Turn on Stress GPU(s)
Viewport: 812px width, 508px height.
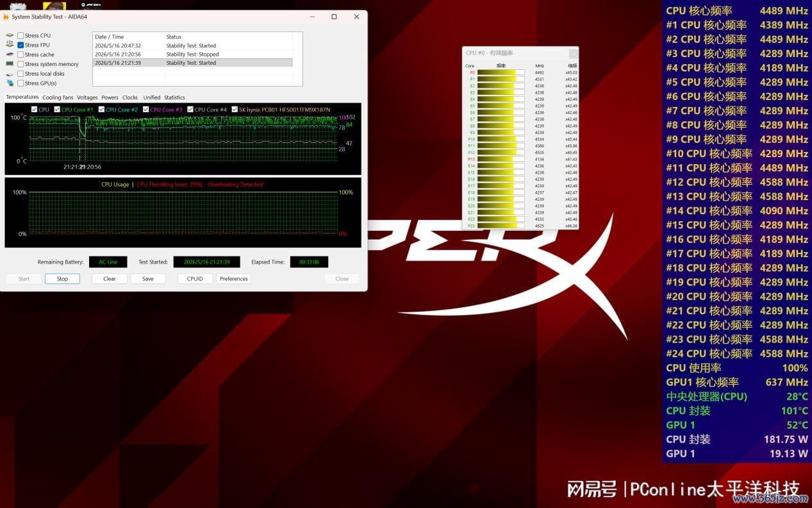tap(21, 83)
